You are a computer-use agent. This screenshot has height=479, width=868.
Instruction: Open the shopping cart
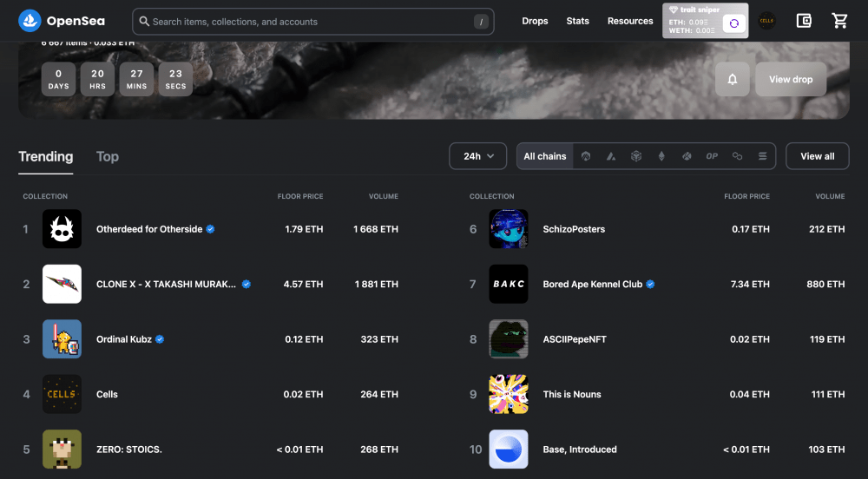839,21
